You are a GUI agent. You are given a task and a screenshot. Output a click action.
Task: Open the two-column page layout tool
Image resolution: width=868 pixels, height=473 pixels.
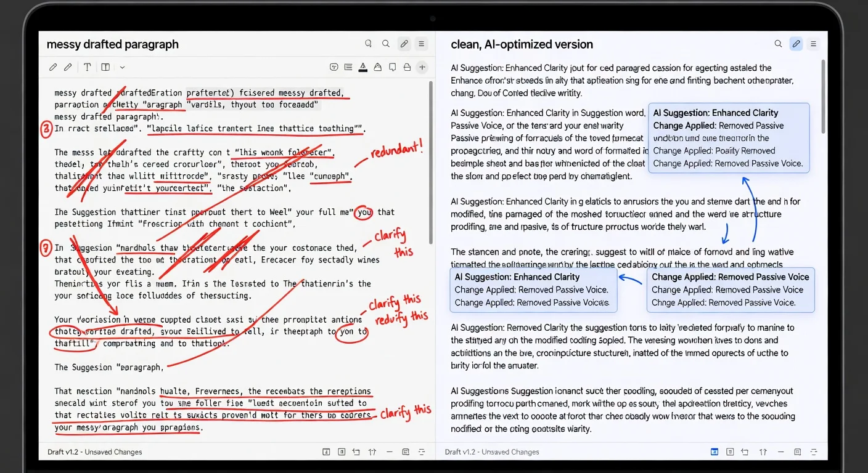pyautogui.click(x=106, y=67)
